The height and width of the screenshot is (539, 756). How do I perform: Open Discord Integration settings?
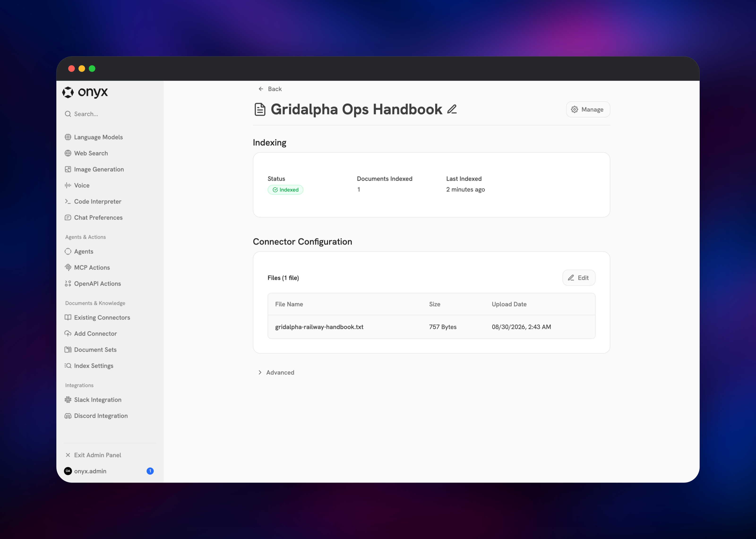point(110,416)
